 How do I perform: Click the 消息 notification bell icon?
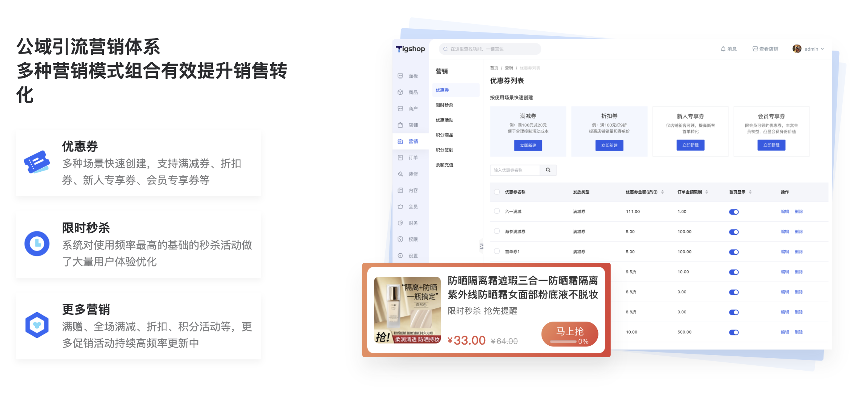pyautogui.click(x=723, y=49)
